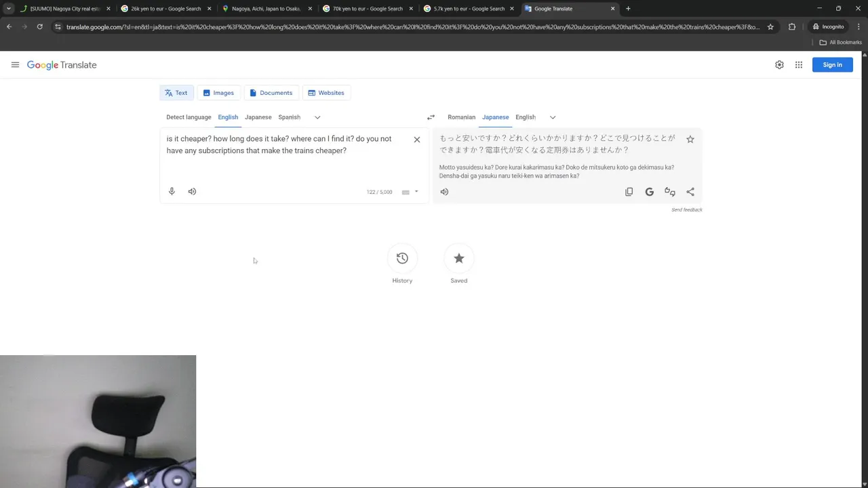Click the browser address bar URL
This screenshot has height=488, width=868.
click(x=413, y=27)
